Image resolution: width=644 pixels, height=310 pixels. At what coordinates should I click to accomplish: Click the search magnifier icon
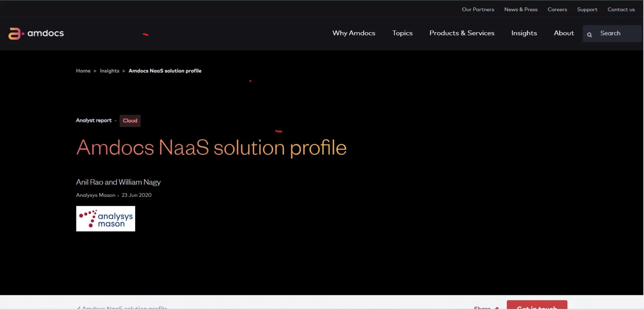pos(589,35)
